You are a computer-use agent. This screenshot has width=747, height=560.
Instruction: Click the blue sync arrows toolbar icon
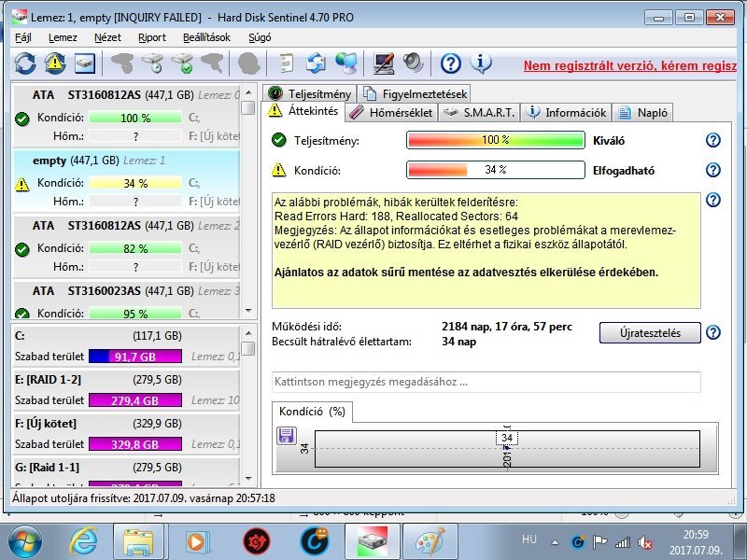316,63
